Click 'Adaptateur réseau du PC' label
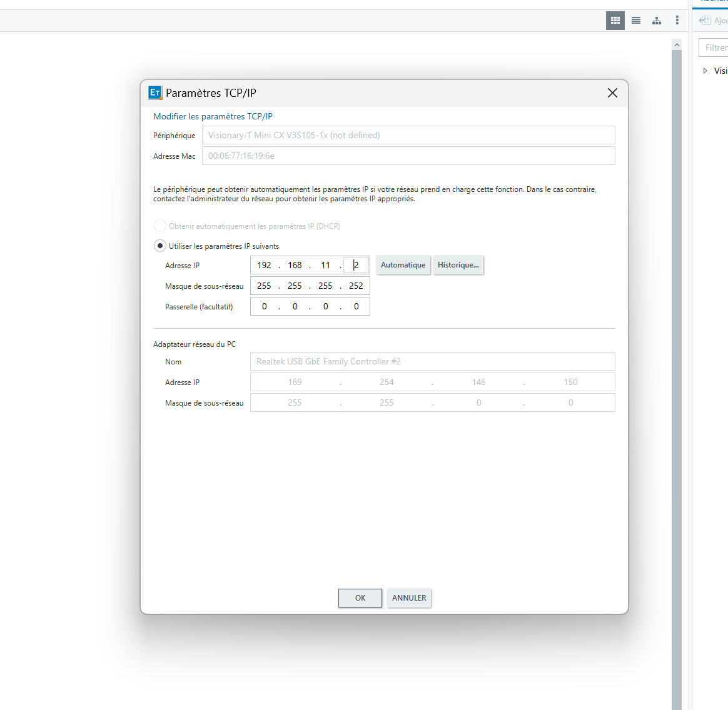The image size is (728, 710). (195, 344)
